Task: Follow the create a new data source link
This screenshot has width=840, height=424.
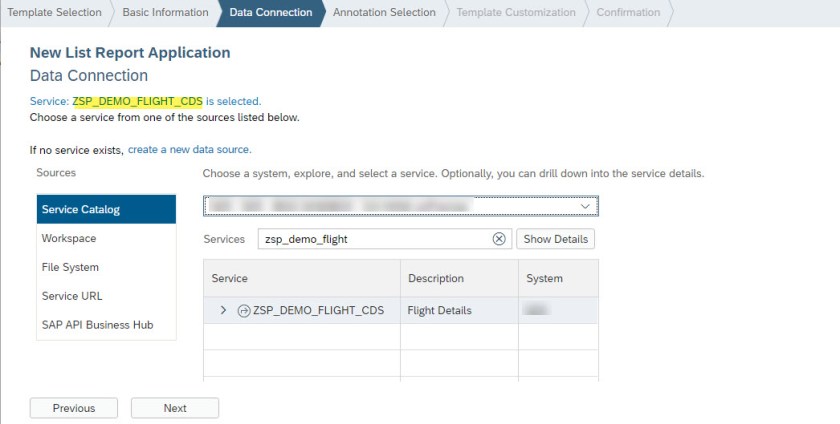Action: pos(189,149)
